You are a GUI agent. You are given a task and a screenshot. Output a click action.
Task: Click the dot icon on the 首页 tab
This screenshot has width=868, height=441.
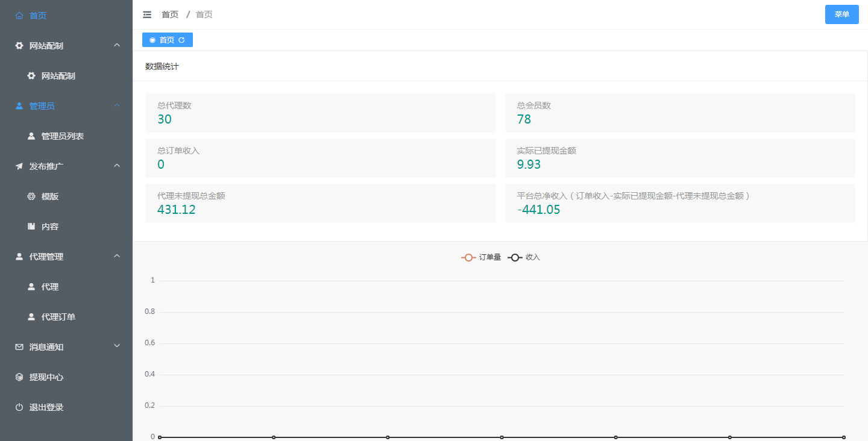(152, 40)
